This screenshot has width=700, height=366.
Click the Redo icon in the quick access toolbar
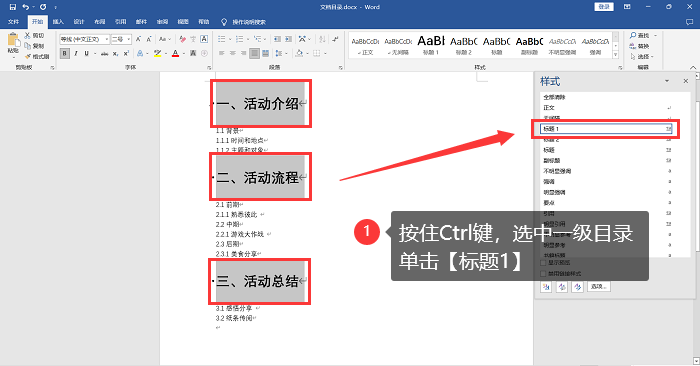tap(43, 7)
